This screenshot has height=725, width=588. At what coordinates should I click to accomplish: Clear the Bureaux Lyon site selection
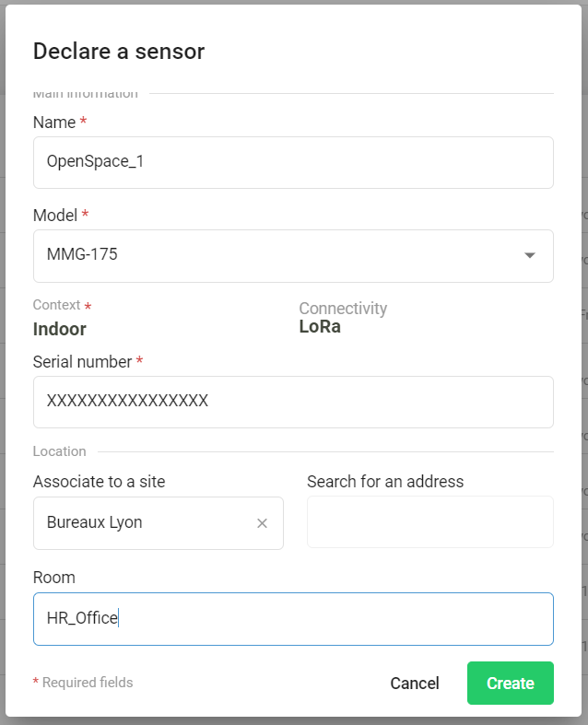click(262, 523)
